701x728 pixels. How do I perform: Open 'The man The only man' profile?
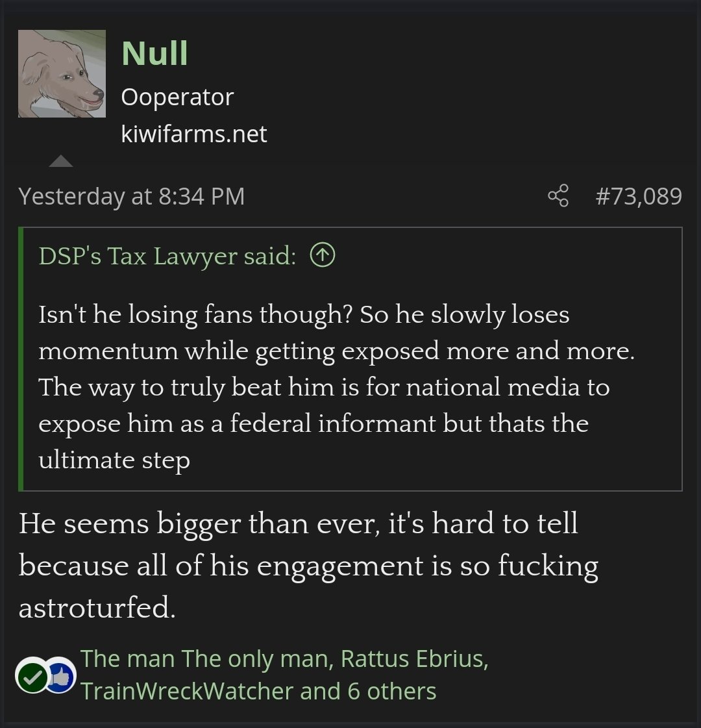coord(206,659)
